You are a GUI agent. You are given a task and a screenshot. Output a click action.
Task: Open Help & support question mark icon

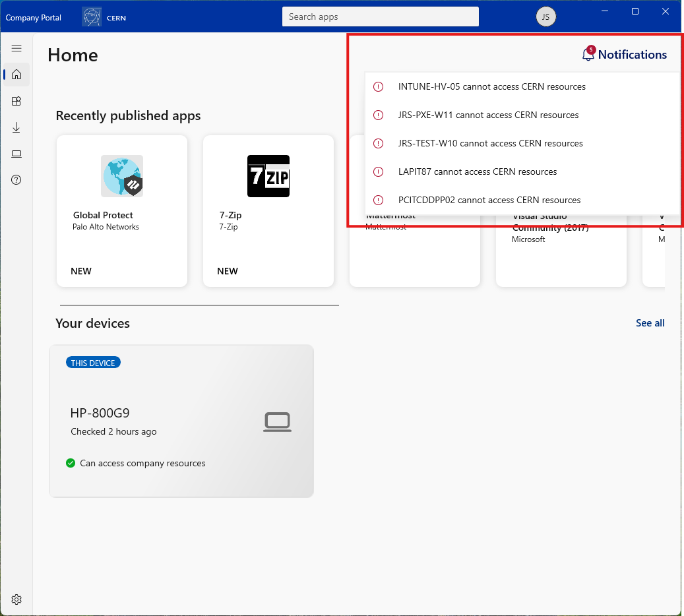coord(16,180)
